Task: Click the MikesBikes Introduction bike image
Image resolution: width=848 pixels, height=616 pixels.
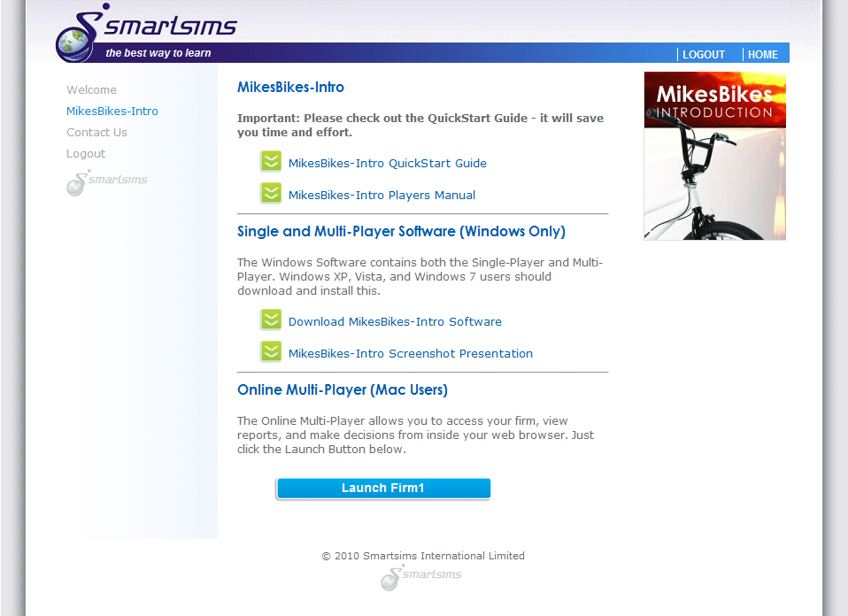Action: 714,157
